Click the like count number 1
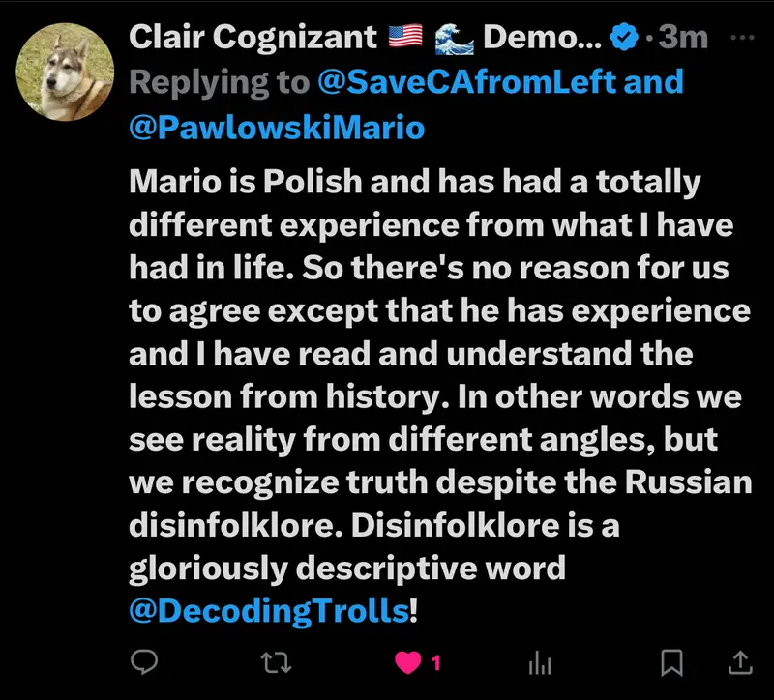 point(436,663)
